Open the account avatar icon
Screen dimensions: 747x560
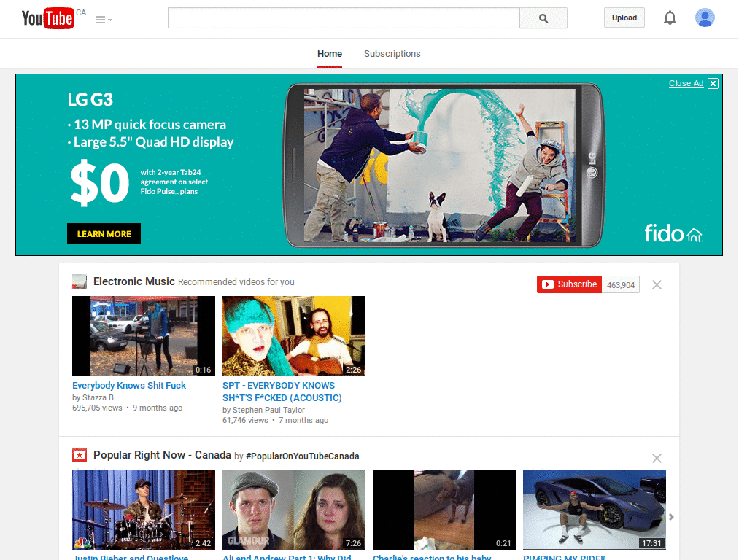(x=705, y=17)
